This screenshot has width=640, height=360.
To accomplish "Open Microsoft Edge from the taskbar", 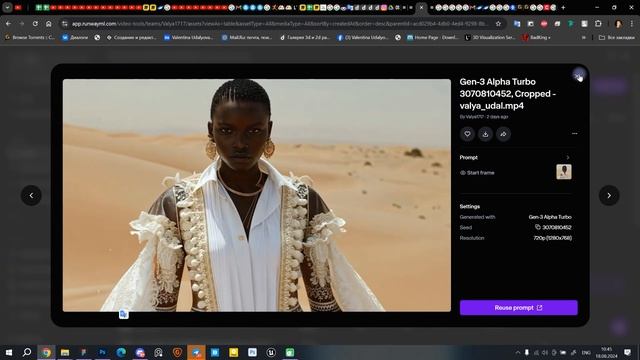I will point(121,352).
